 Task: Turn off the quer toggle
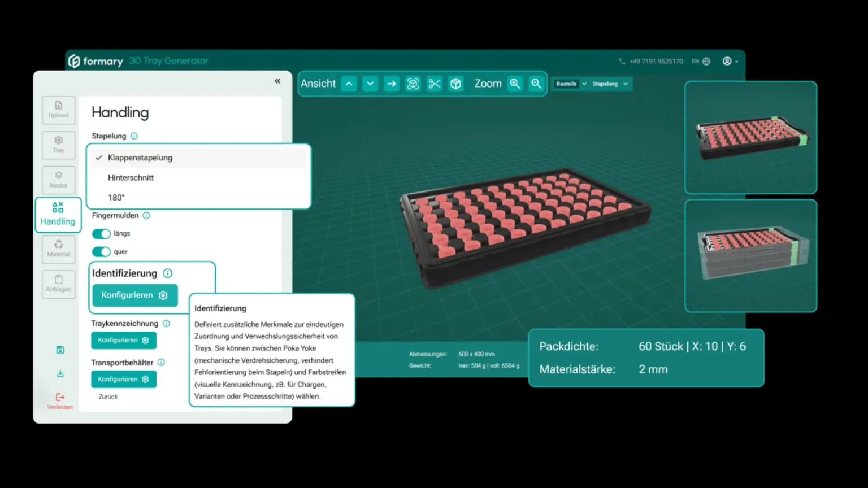[101, 251]
